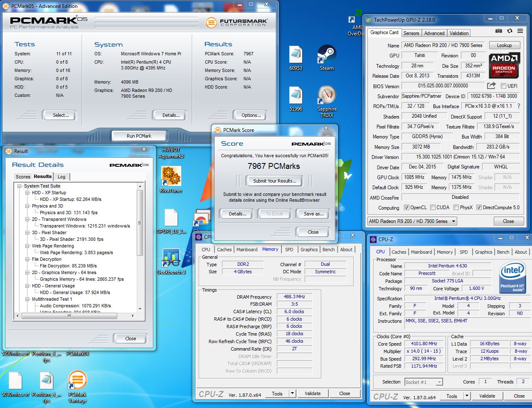
Task: Toggle the OpenCL checkbox
Action: point(407,208)
